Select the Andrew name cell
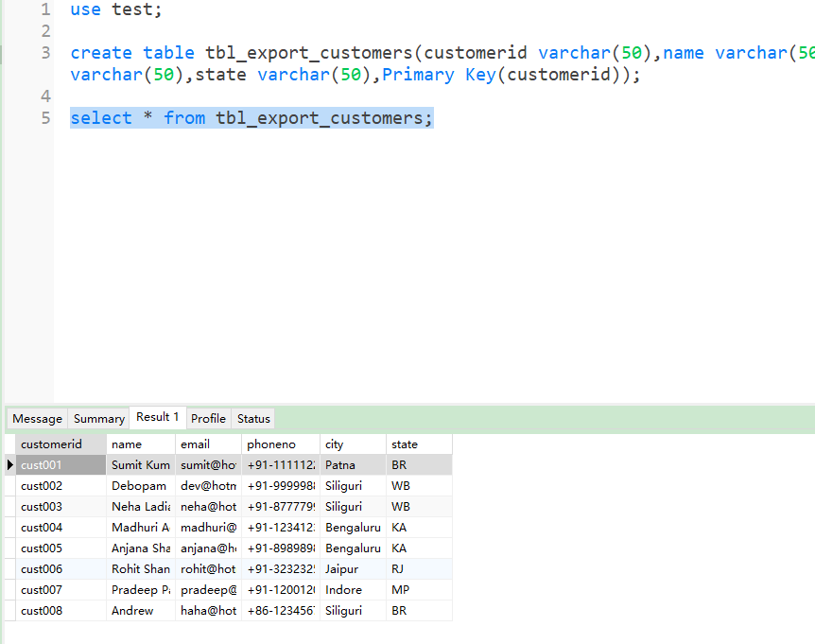Image resolution: width=815 pixels, height=644 pixels. (x=140, y=611)
